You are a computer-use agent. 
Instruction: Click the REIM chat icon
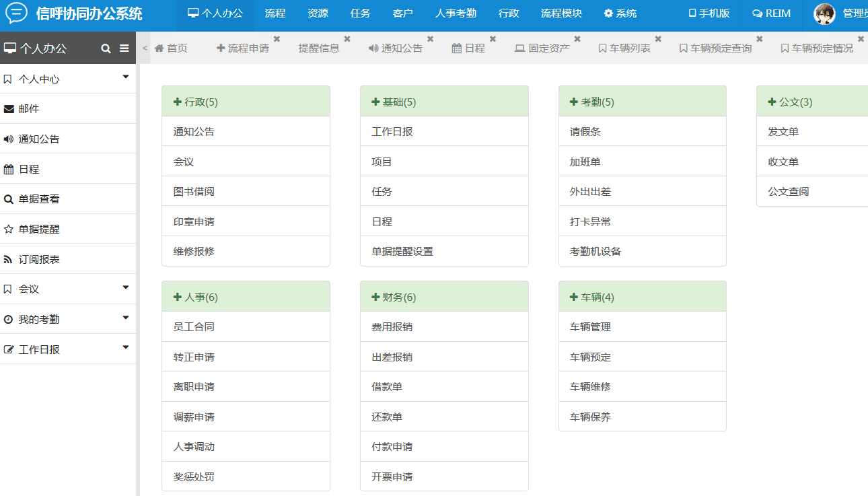[757, 13]
